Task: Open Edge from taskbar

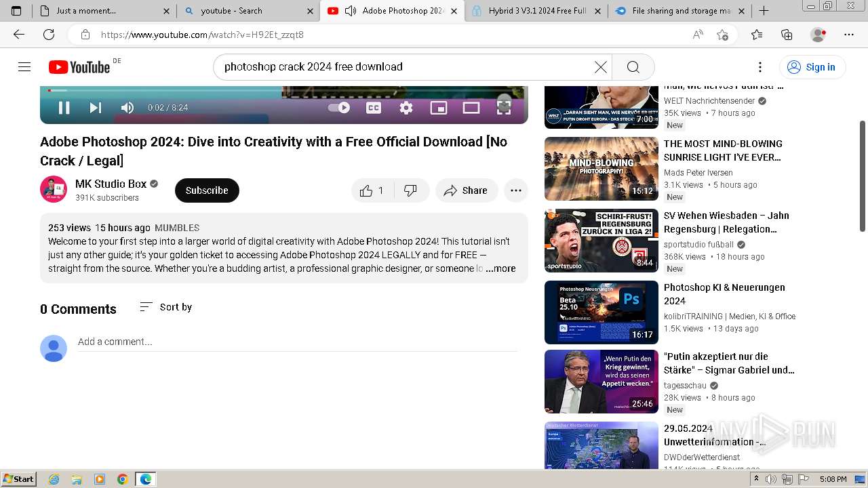Action: click(146, 479)
